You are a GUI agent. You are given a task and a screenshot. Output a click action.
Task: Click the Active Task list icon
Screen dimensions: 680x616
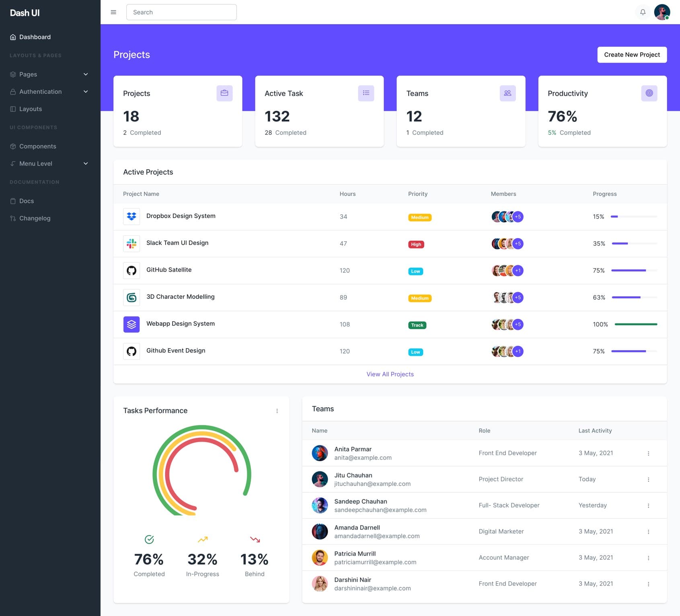tap(366, 93)
